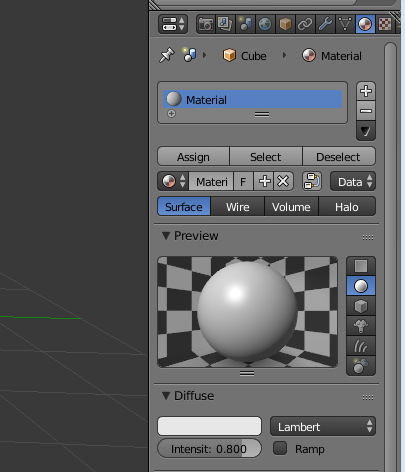Select the monkey preview shape
This screenshot has width=405, height=472.
[x=361, y=326]
